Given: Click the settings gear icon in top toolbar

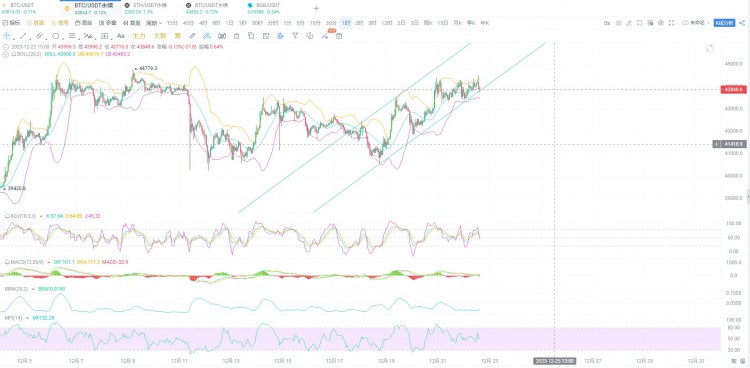Looking at the screenshot, I should click(661, 23).
